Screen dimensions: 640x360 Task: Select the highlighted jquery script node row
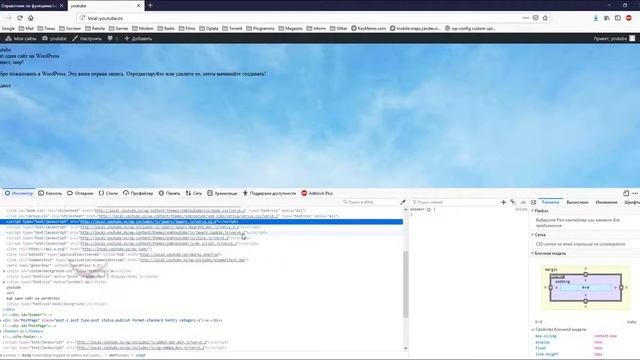point(202,222)
